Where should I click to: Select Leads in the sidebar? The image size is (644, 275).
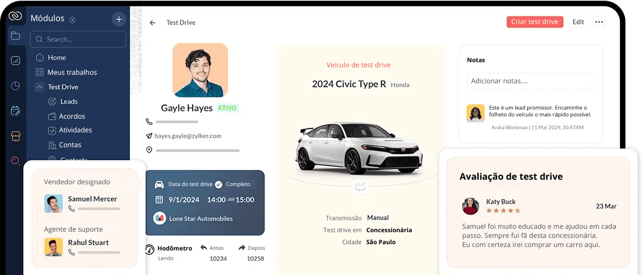pos(68,102)
